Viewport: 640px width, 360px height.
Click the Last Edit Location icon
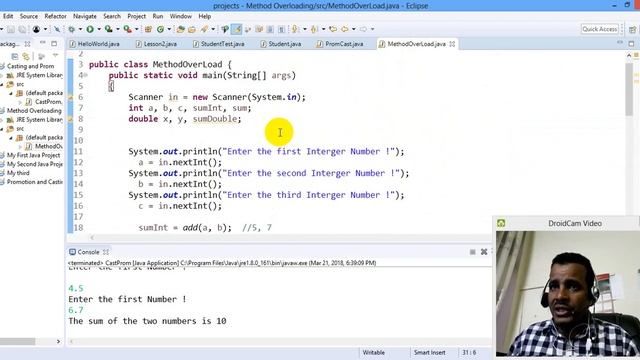click(333, 29)
